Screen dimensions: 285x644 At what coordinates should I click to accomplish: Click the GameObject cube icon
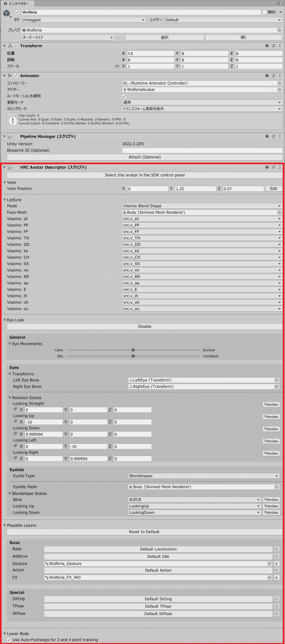pyautogui.click(x=7, y=13)
